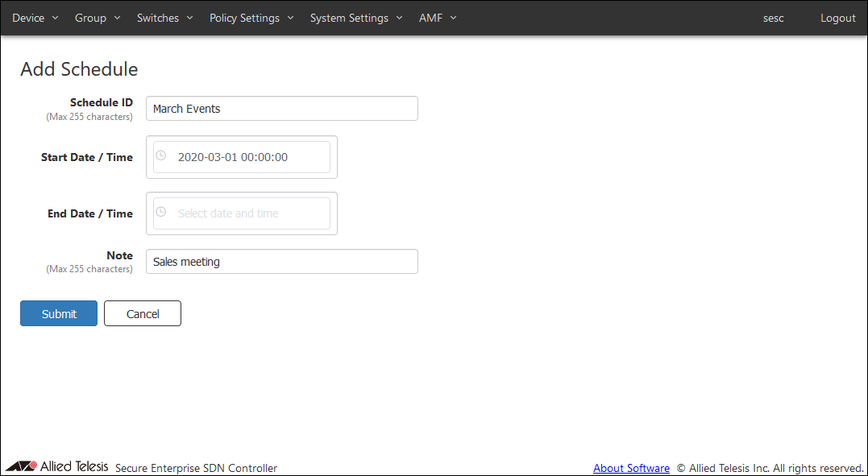Click the clock icon in End Date field
Image resolution: width=868 pixels, height=476 pixels.
(160, 213)
